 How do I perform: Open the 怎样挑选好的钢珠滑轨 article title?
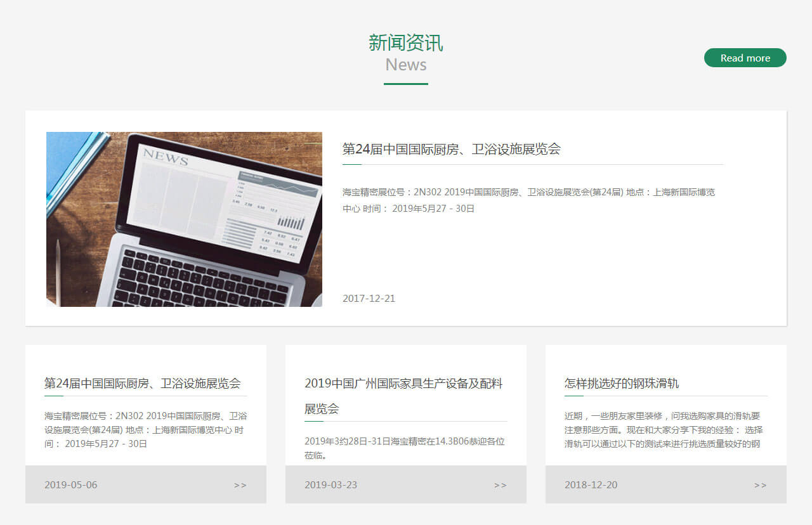622,383
